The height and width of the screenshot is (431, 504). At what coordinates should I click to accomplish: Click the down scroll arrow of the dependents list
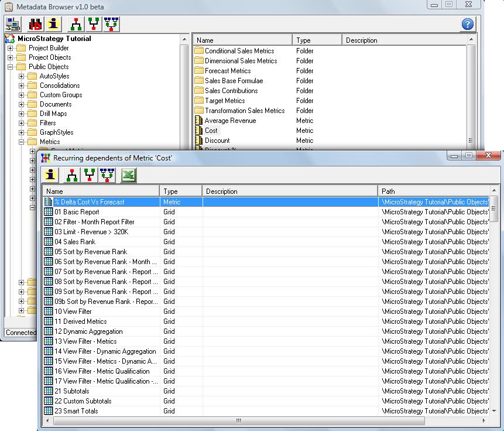[x=494, y=411]
